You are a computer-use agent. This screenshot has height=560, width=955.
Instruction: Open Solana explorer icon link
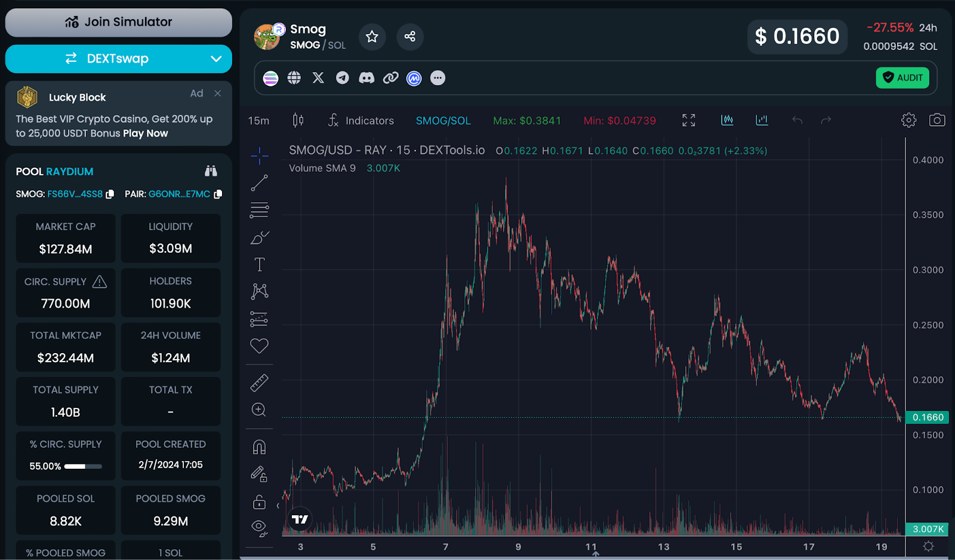[x=270, y=78]
